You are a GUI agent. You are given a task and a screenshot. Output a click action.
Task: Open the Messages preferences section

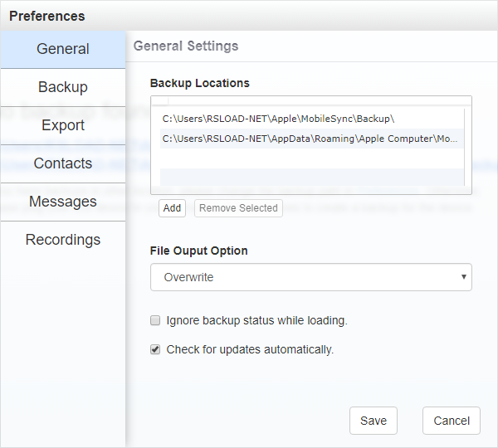click(63, 202)
